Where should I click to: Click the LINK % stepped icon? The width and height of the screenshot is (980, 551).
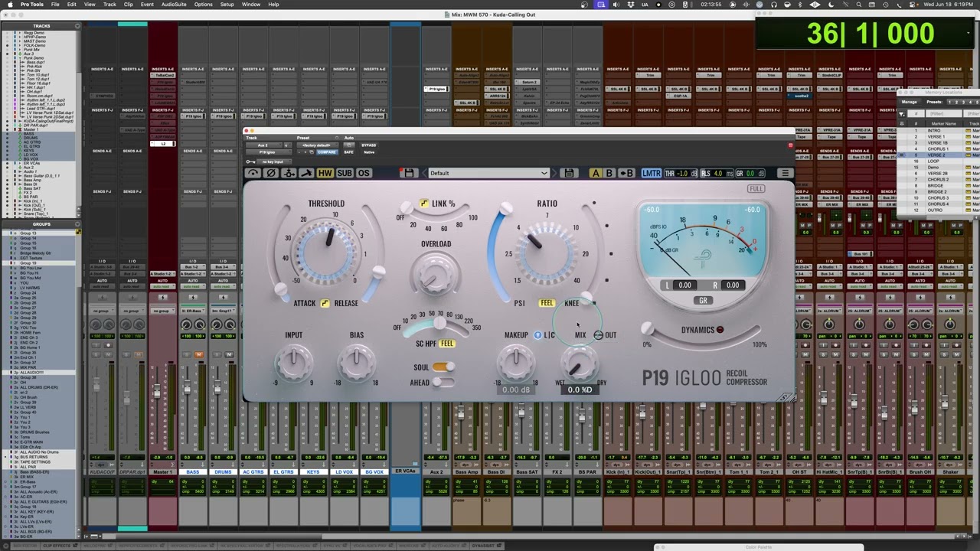coord(424,204)
